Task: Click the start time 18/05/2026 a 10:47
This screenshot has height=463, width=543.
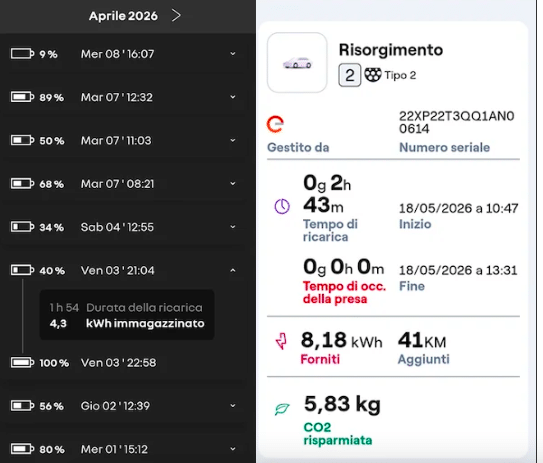Action: (x=459, y=208)
